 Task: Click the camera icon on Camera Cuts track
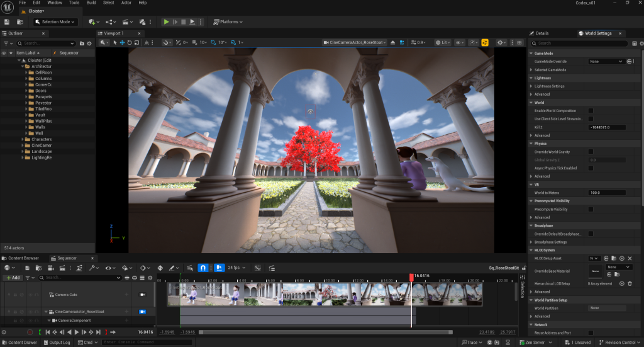(142, 295)
